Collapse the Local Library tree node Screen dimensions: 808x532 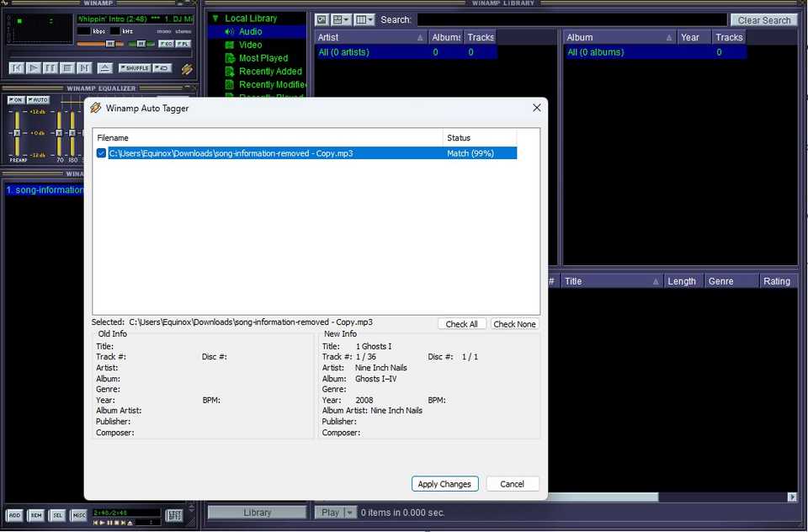click(x=216, y=18)
